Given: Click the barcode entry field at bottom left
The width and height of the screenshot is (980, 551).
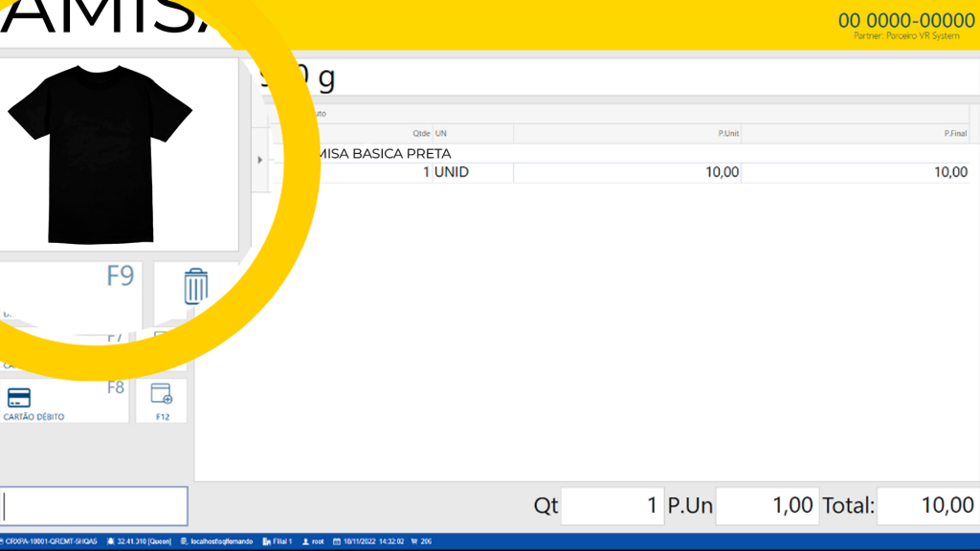Looking at the screenshot, I should (x=94, y=506).
